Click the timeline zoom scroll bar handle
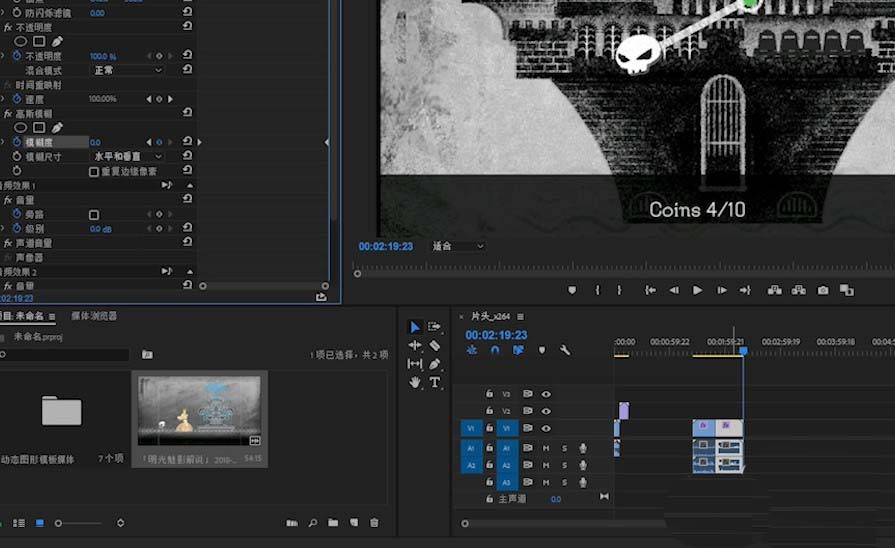This screenshot has height=548, width=895. pyautogui.click(x=465, y=523)
